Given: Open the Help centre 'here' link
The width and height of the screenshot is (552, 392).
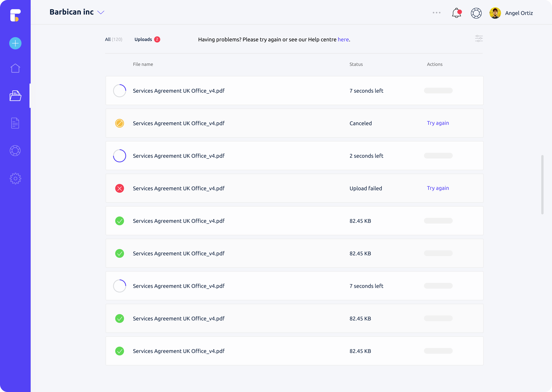Looking at the screenshot, I should [x=343, y=40].
